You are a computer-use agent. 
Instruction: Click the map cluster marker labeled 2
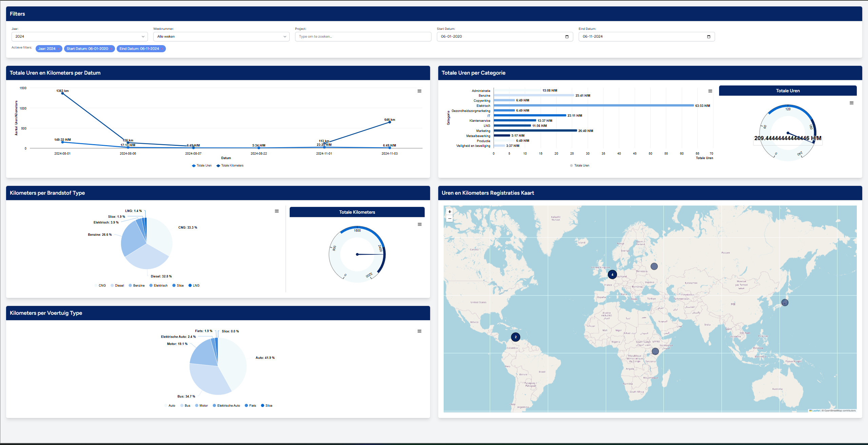pos(516,337)
